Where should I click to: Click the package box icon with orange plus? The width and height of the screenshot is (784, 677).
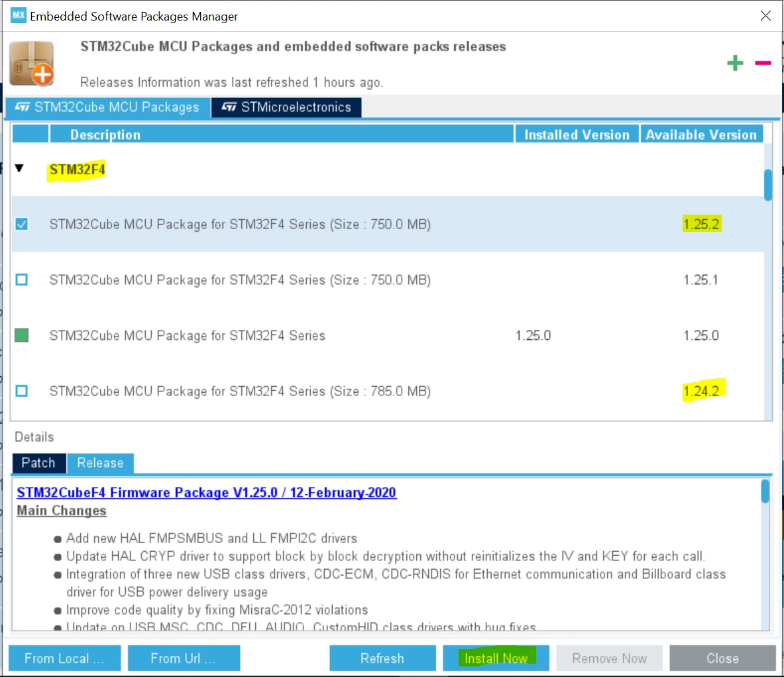32,64
